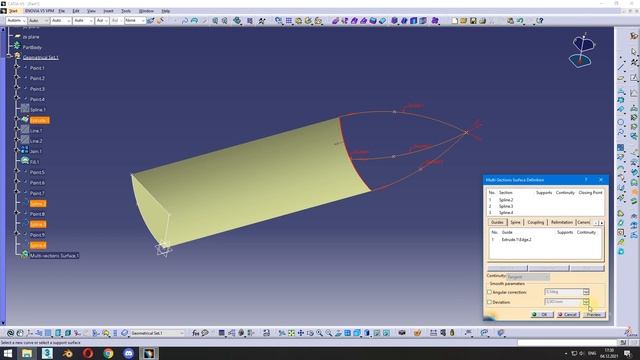The image size is (640, 360).
Task: Select Spline.4 in the Section list
Action: [x=506, y=212]
